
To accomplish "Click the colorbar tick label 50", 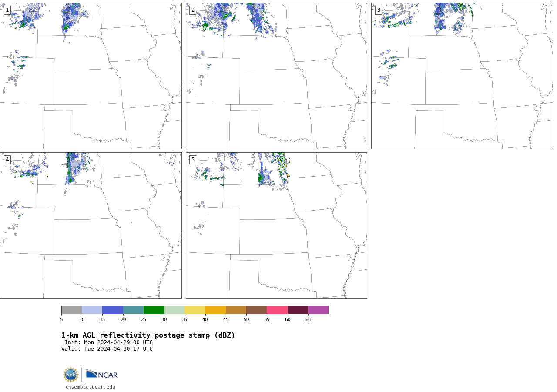I will coord(246,320).
